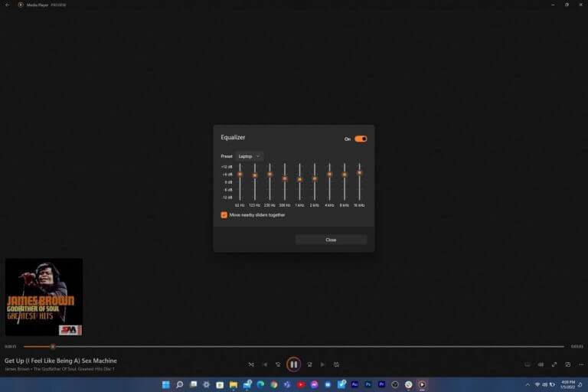Skip forward 30 seconds
This screenshot has width=588, height=392.
309,364
